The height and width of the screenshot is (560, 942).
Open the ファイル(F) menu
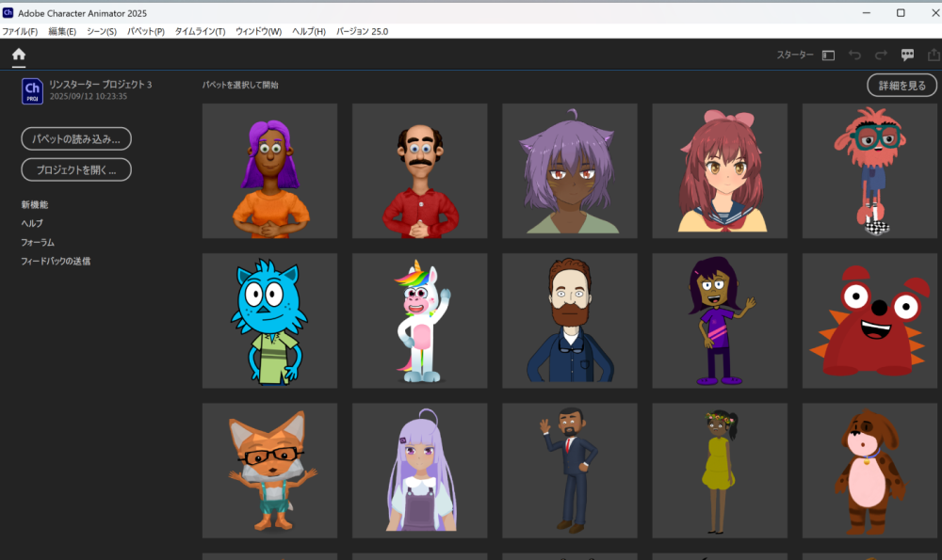click(x=20, y=32)
